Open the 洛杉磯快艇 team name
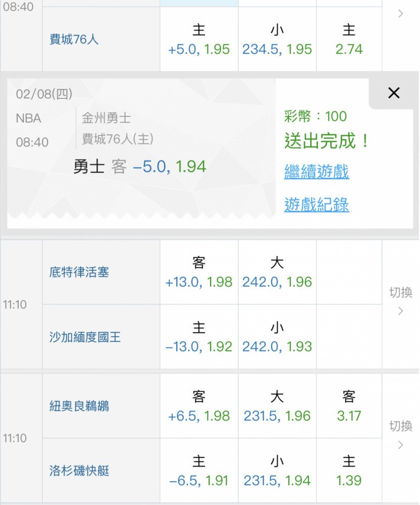 click(x=79, y=471)
